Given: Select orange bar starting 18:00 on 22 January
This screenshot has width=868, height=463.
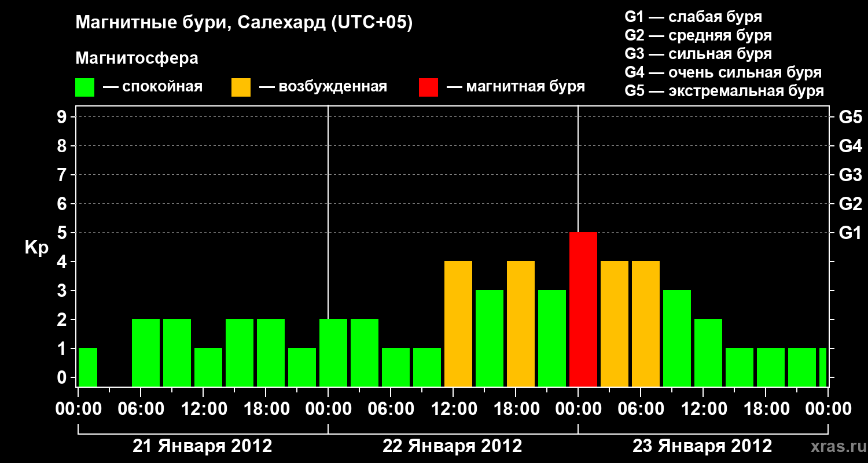Looking at the screenshot, I should (521, 324).
